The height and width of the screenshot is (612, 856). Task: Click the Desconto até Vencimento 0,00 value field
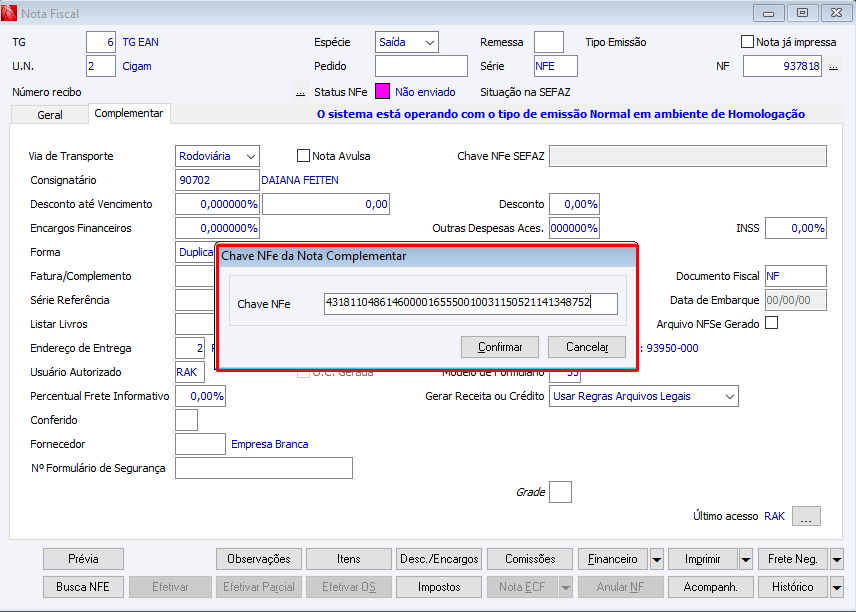pyautogui.click(x=326, y=204)
